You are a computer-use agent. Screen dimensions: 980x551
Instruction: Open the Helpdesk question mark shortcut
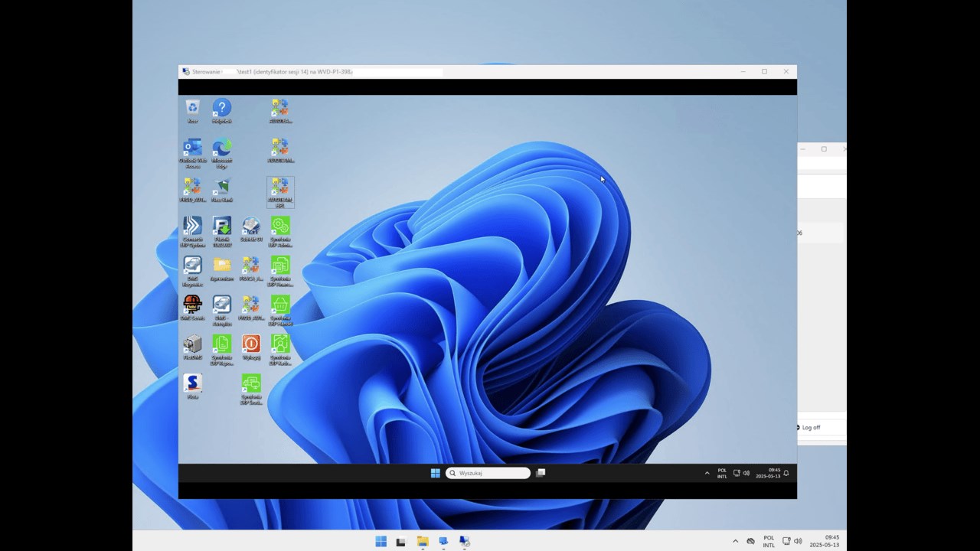click(x=221, y=111)
